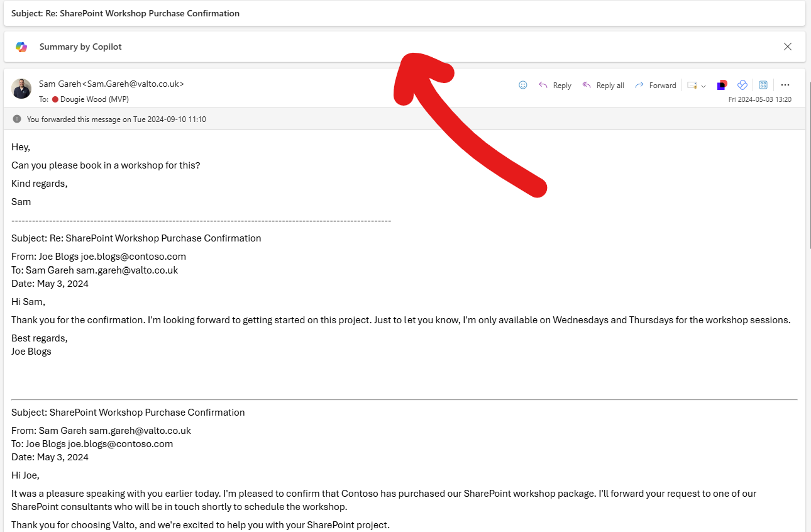The width and height of the screenshot is (811, 532).
Task: Click 'From: Sam Gareh sam.gareh@valto.co.uk' line
Action: click(101, 431)
